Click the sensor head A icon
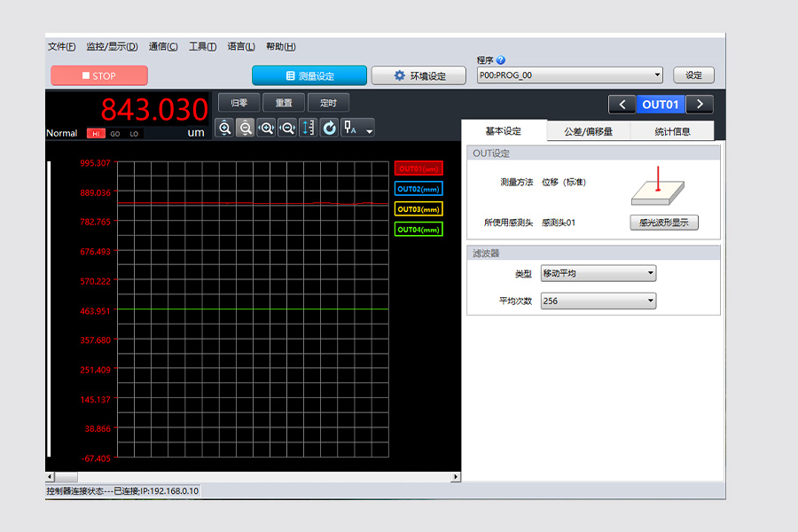 [x=350, y=128]
